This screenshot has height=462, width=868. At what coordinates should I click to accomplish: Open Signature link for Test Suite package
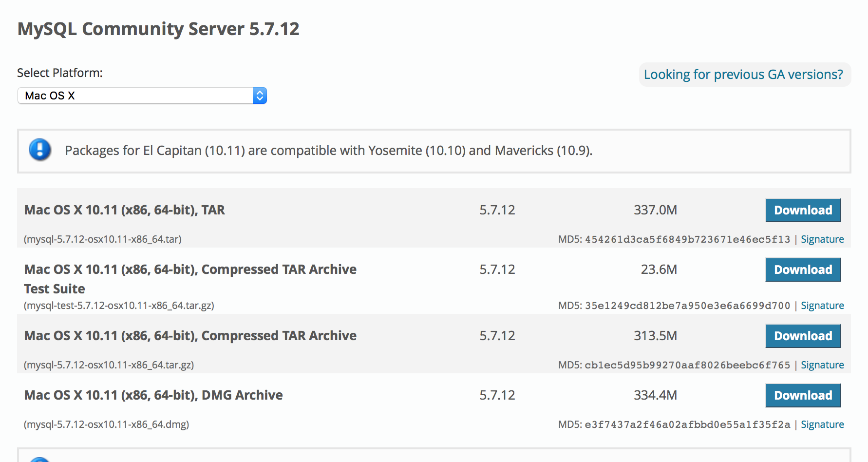click(x=822, y=306)
